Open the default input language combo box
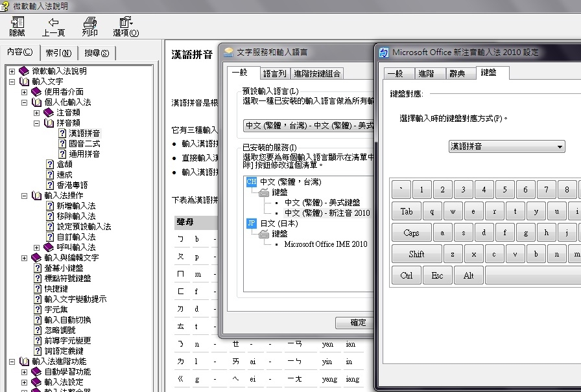This screenshot has width=581, height=392. 309,126
